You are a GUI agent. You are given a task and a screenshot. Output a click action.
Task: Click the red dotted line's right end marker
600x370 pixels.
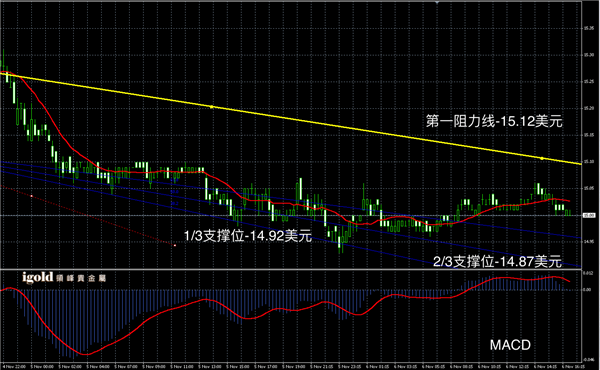[175, 245]
